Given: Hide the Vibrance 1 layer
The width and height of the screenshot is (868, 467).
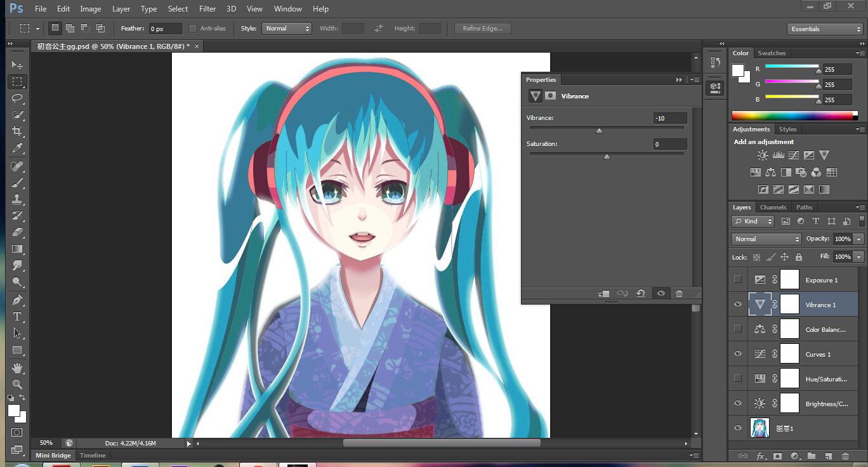Looking at the screenshot, I should coord(737,304).
